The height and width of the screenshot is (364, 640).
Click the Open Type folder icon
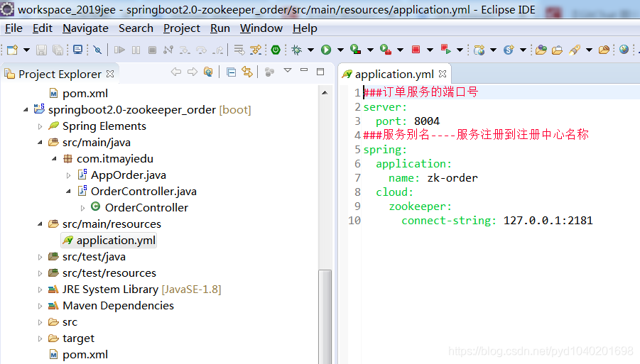point(541,50)
